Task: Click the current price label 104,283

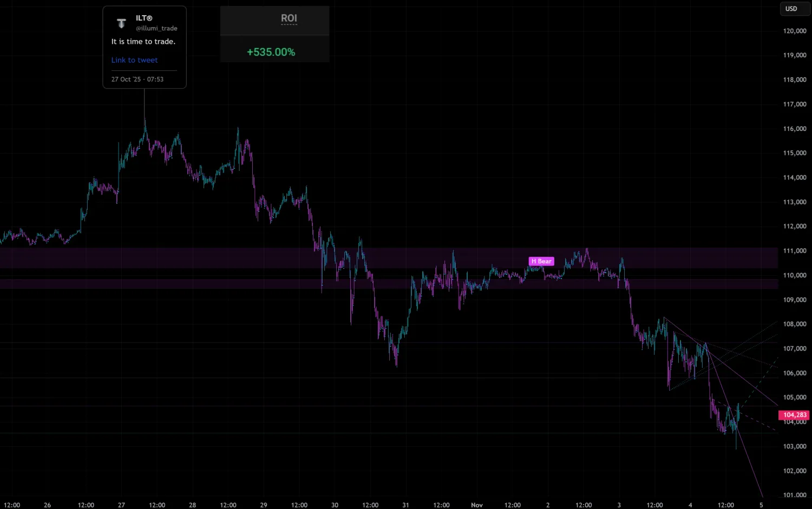Action: click(x=794, y=415)
